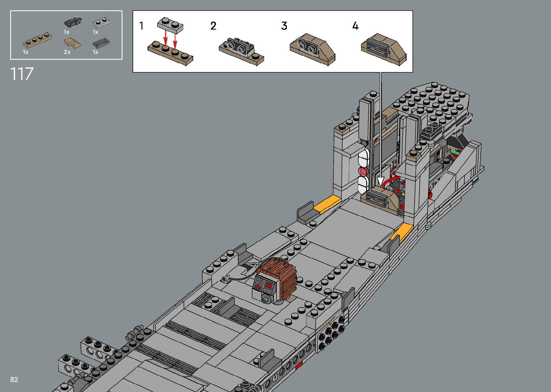Click the tan slope piece marked 2x
This screenshot has height=392, width=551.
pos(72,43)
